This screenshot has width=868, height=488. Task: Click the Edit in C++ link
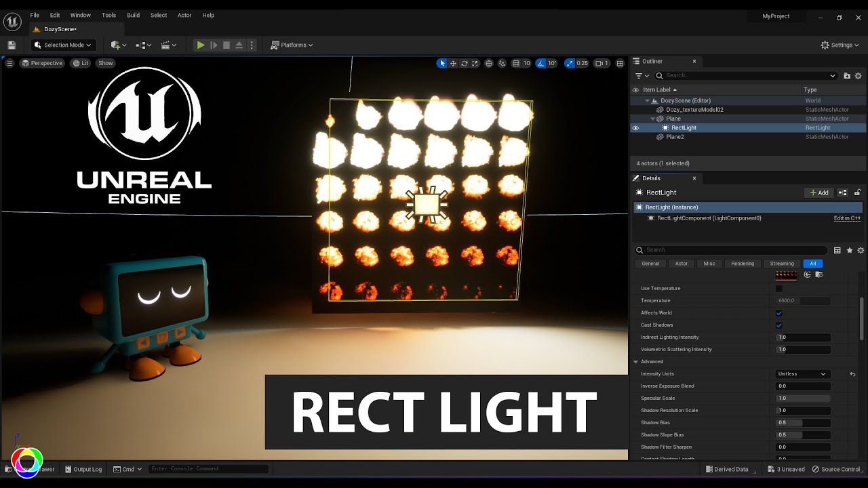click(x=847, y=218)
